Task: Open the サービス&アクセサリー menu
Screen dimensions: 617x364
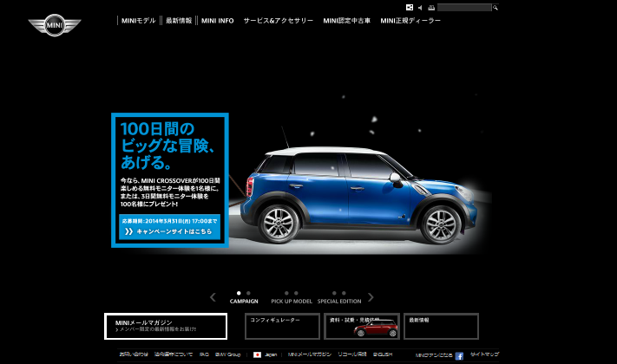Action: pos(279,21)
